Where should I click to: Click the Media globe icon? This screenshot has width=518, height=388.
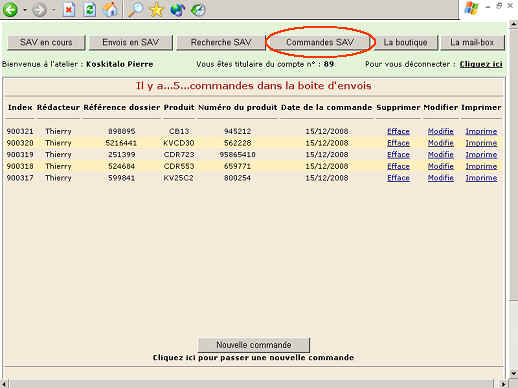(177, 9)
